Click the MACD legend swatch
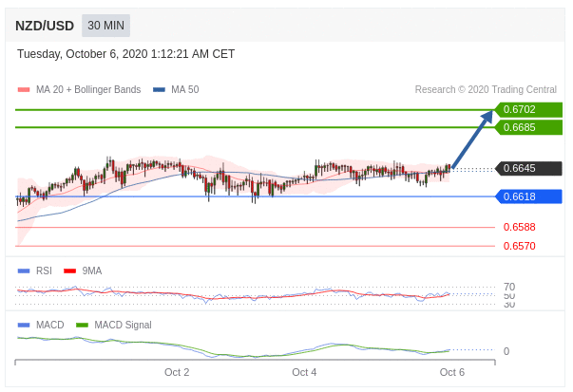573x392 pixels. coord(24,325)
